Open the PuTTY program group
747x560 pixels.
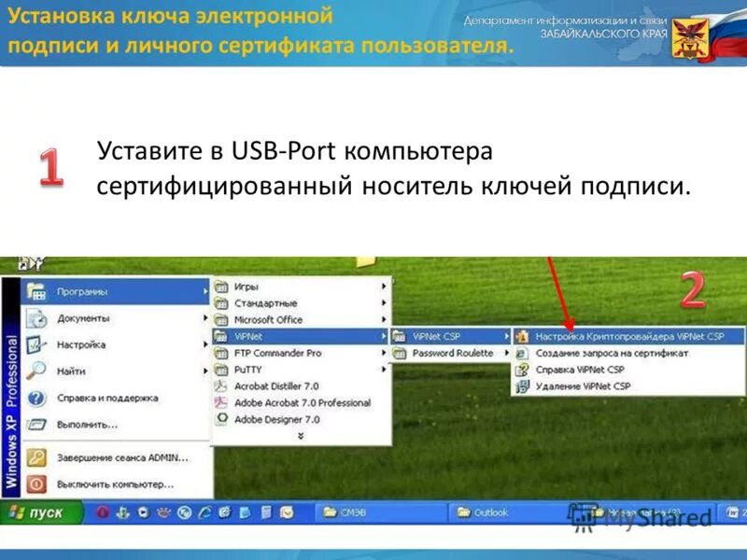301,370
